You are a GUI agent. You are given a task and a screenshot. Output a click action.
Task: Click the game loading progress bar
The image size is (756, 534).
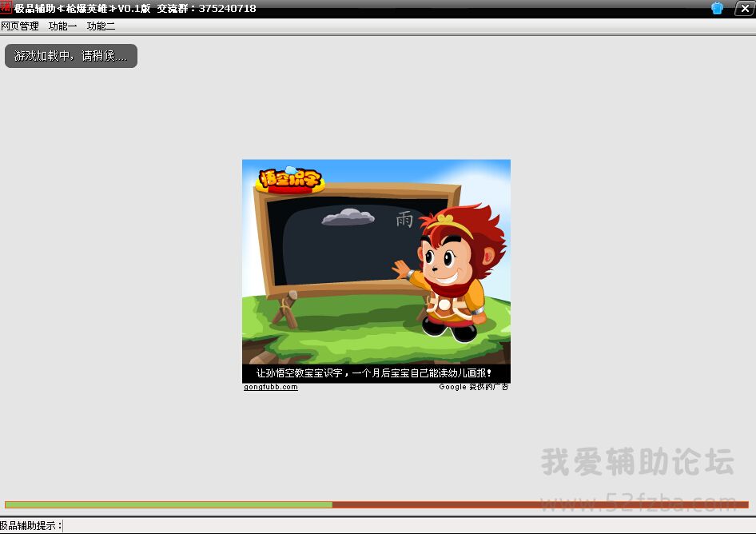pos(376,504)
